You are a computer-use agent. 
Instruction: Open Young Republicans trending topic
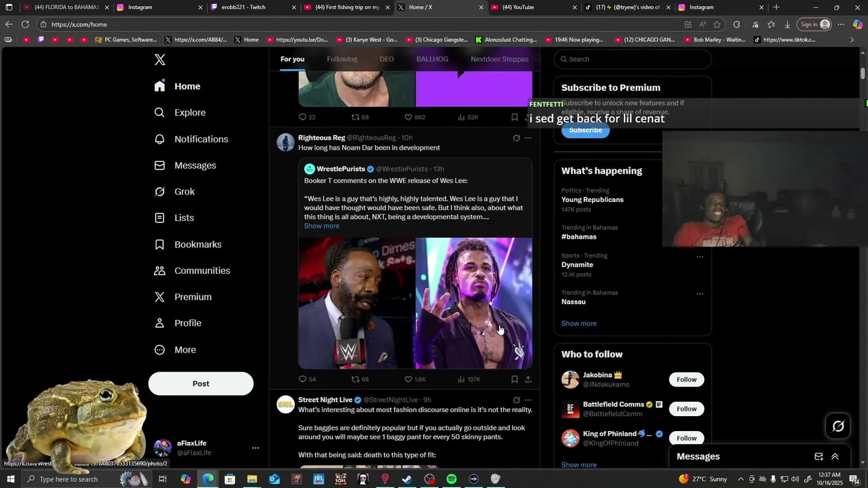point(592,200)
